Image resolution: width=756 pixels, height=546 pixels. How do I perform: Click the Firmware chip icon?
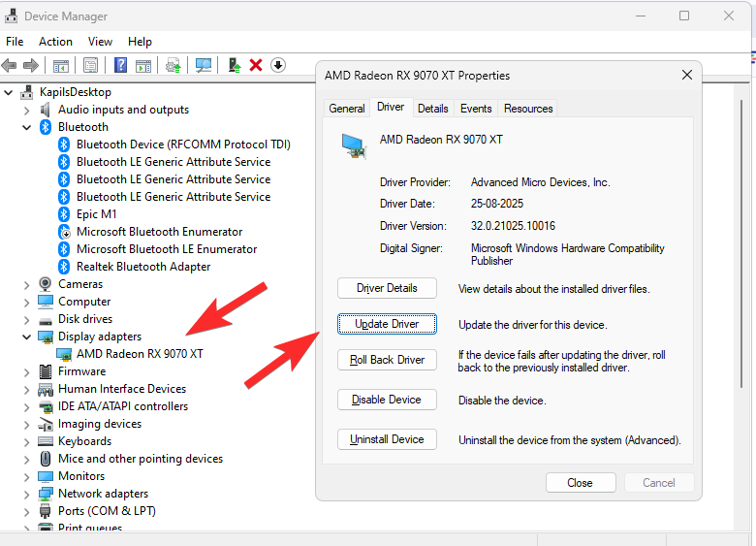pyautogui.click(x=46, y=371)
